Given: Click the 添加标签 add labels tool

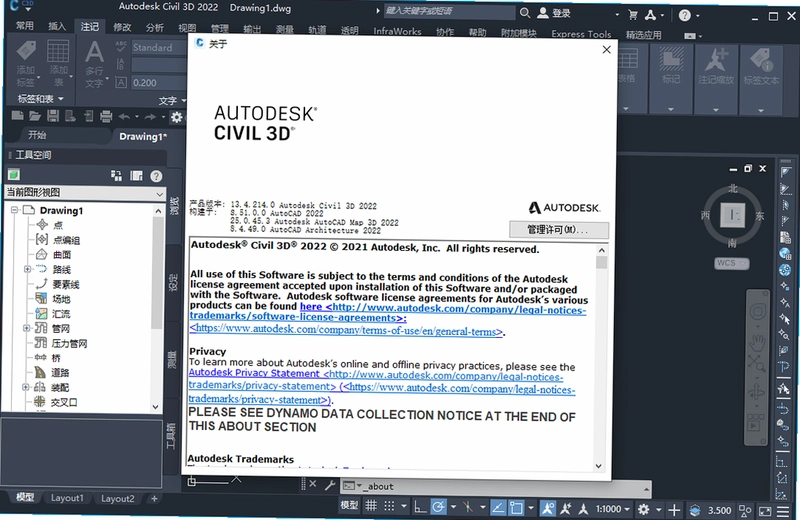Looking at the screenshot, I should coord(26,63).
